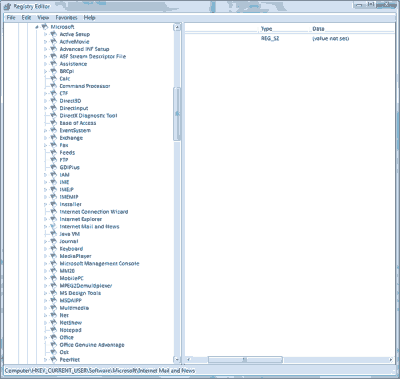
Task: Click tree pane scroll up arrow
Action: pyautogui.click(x=177, y=27)
